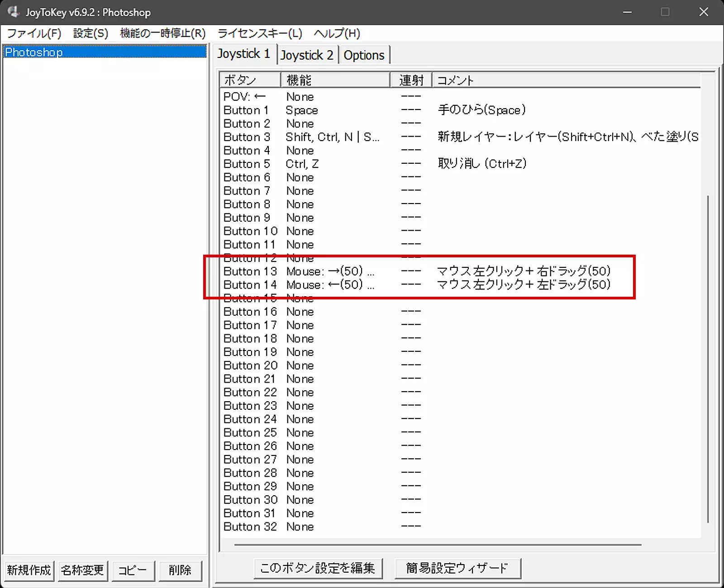Viewport: 724px width, 588px height.
Task: Select Button 5 row with Ctrl, Z
Action: [x=460, y=164]
